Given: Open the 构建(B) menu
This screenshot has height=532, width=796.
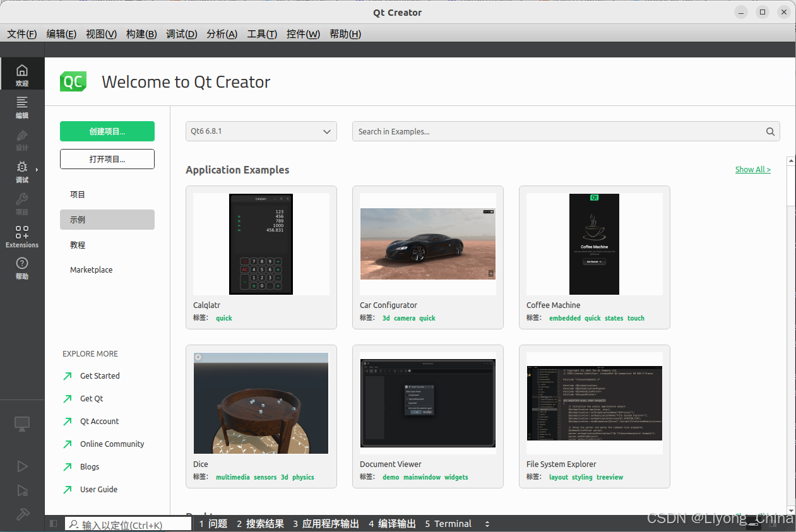Looking at the screenshot, I should click(141, 34).
